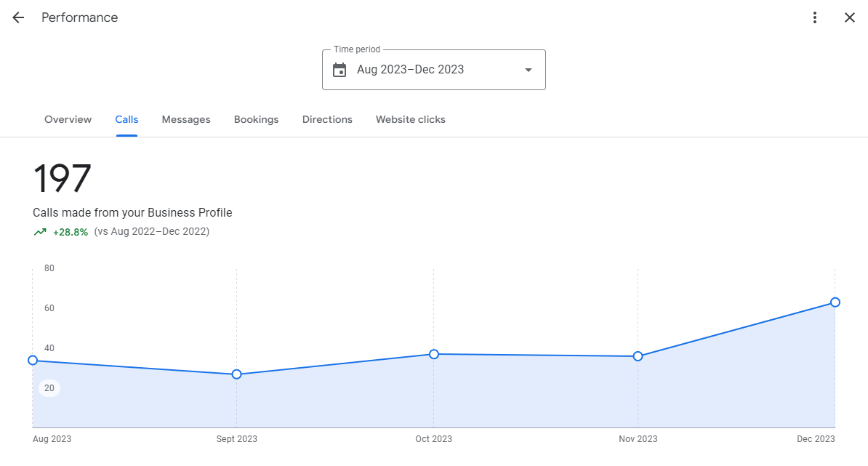This screenshot has height=466, width=868.
Task: Click the Oct 2023 chart data point
Action: pos(434,354)
